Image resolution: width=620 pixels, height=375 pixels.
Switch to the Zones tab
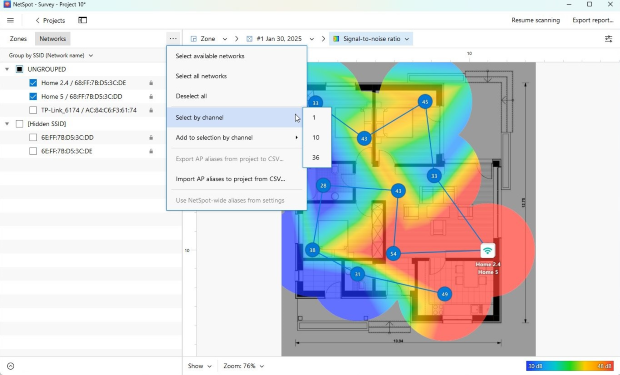pyautogui.click(x=18, y=39)
